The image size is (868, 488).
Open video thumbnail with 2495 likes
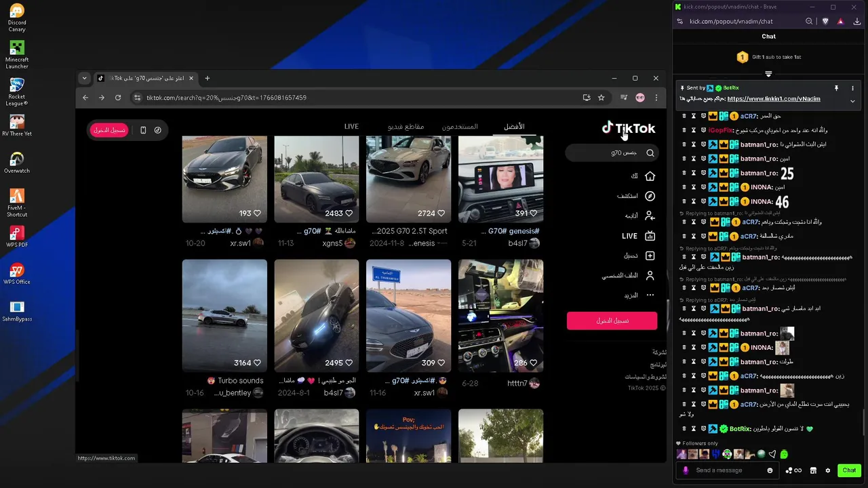click(317, 316)
